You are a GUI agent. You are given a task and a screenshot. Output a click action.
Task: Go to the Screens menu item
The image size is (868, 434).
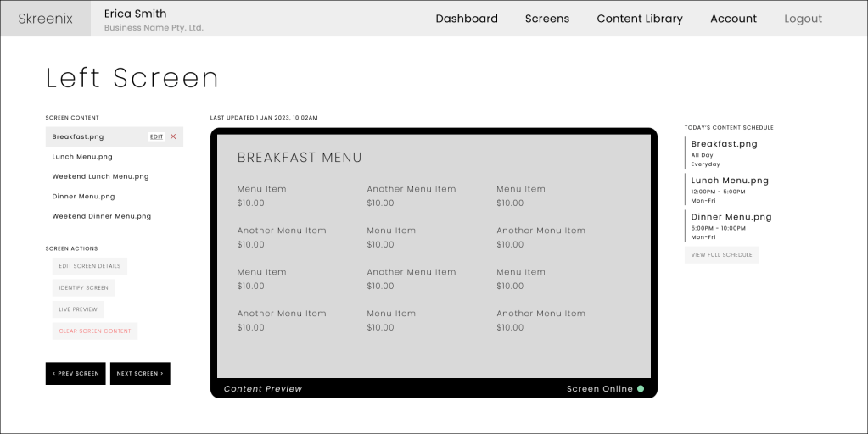[x=547, y=19]
